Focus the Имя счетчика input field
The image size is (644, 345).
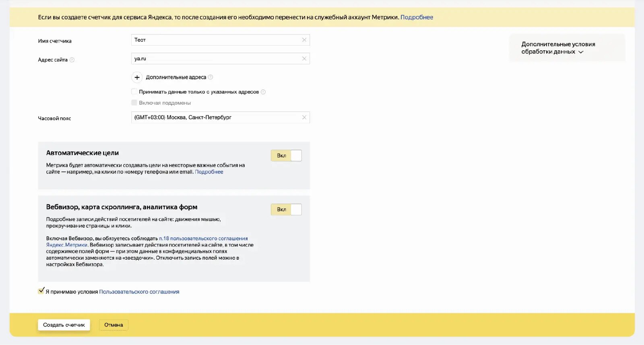pos(217,40)
